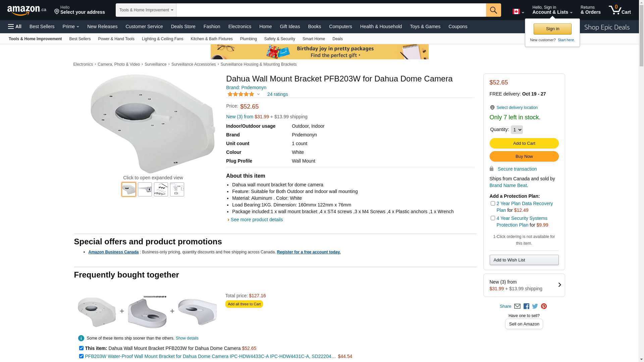
Task: Select Power & Hand Tools subnav item
Action: [116, 39]
